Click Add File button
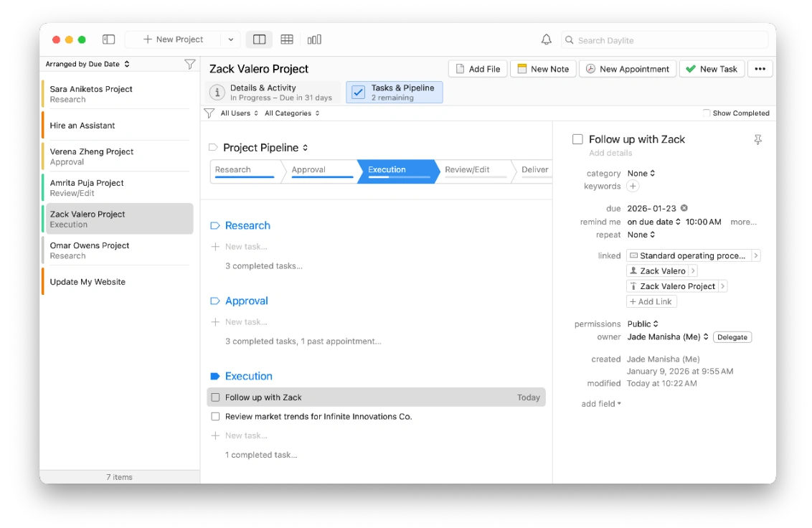Image resolution: width=812 pixels, height=528 pixels. pos(478,69)
